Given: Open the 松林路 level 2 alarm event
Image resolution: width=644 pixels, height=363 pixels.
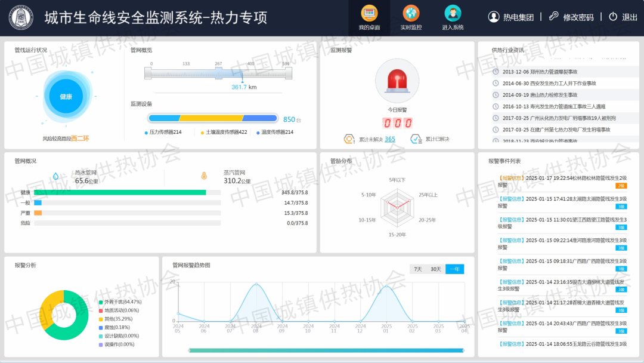Looking at the screenshot, I should (x=561, y=181).
